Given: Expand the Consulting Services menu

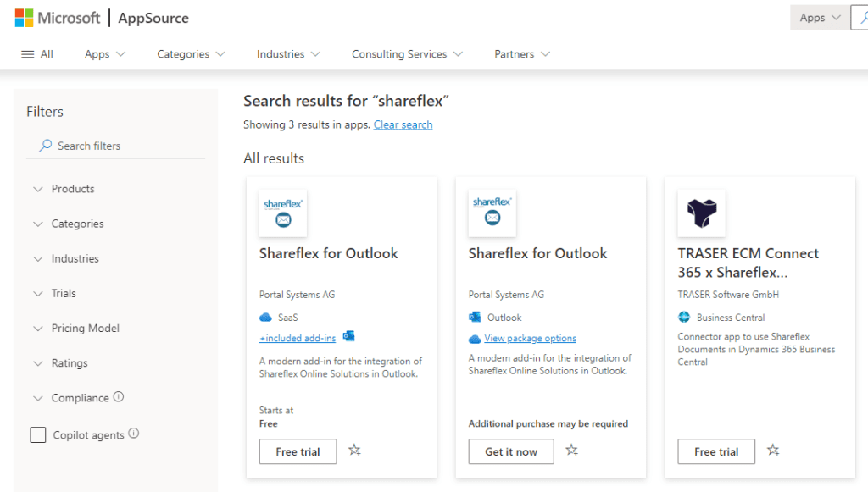Looking at the screenshot, I should [407, 54].
